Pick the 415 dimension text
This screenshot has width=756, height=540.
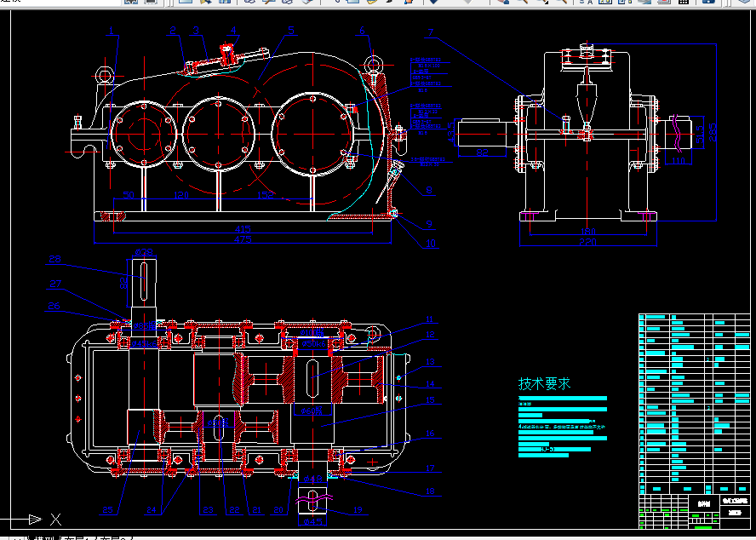click(x=243, y=229)
